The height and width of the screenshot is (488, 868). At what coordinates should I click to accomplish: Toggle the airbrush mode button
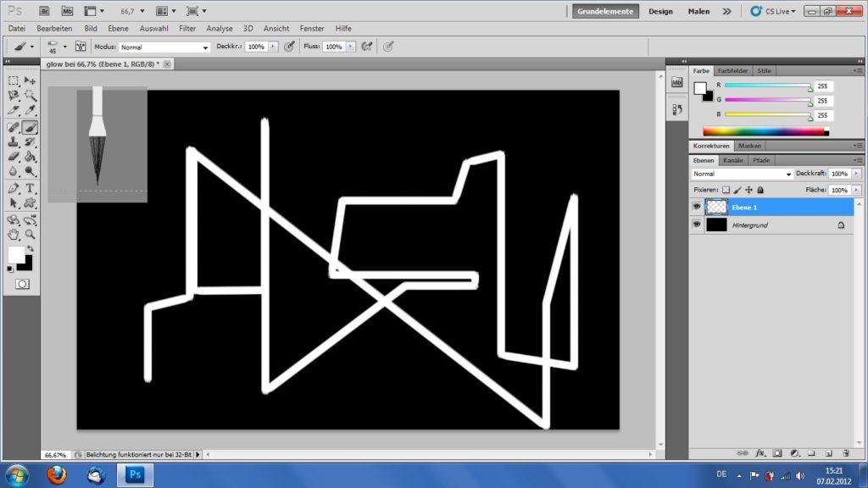366,47
